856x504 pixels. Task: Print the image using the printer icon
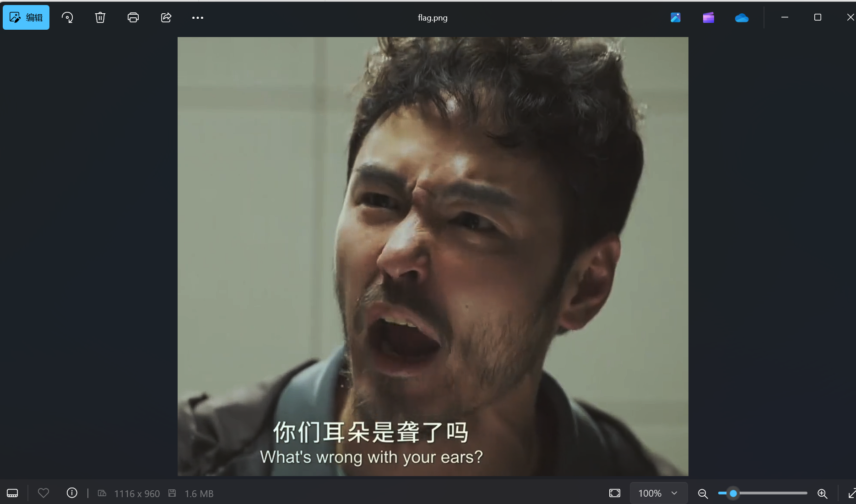click(133, 17)
